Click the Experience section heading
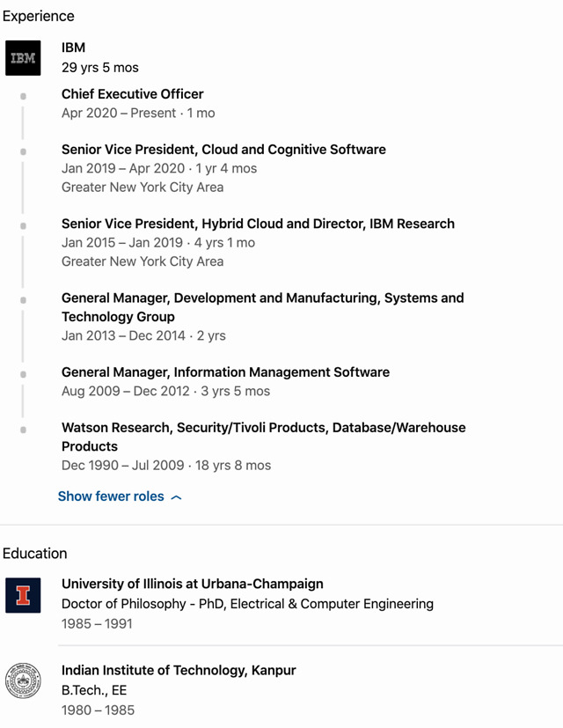The width and height of the screenshot is (563, 728). point(39,16)
